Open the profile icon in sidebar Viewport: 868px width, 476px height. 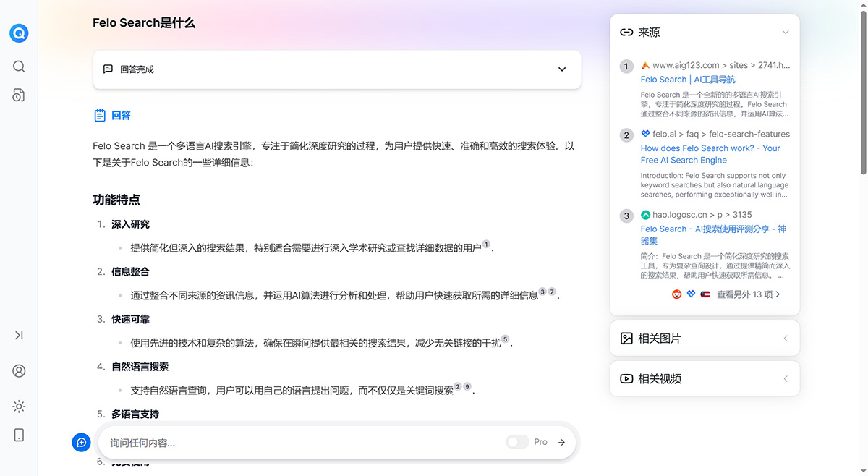coord(18,371)
